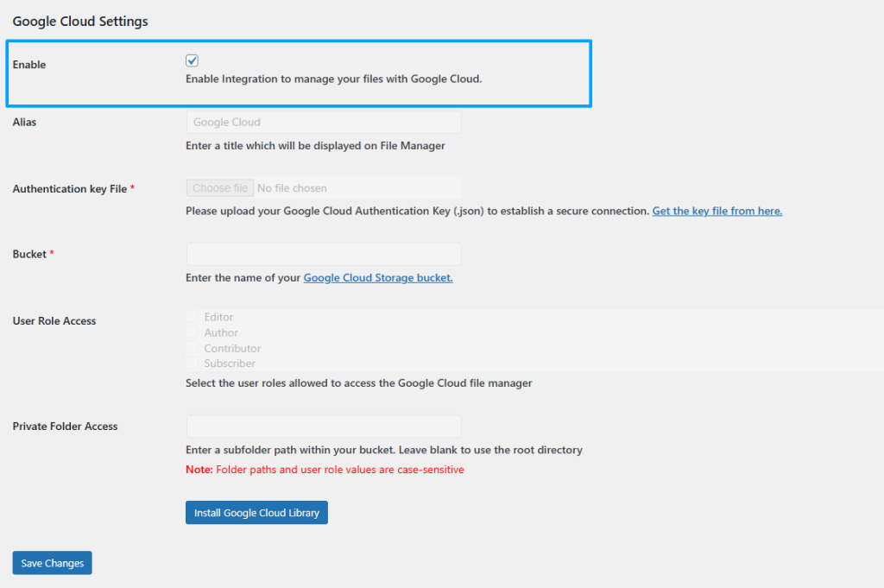Enable the Editor user role access
884x588 pixels.
pyautogui.click(x=193, y=317)
